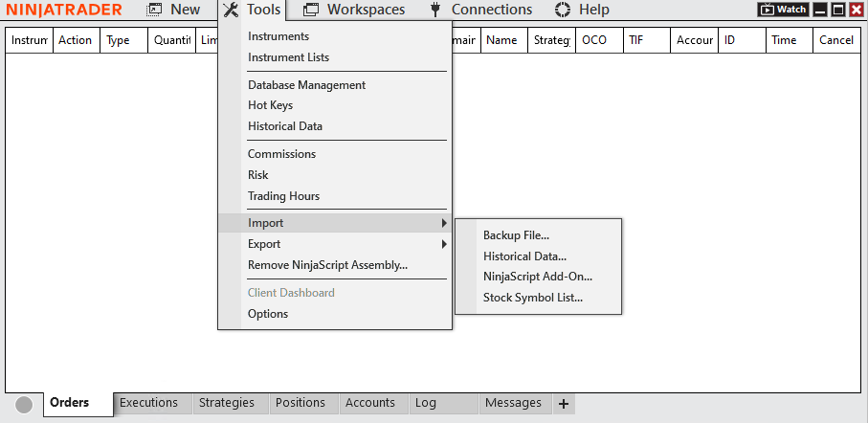Switch to the Executions tab
Screen dimensions: 868x423
tap(149, 403)
